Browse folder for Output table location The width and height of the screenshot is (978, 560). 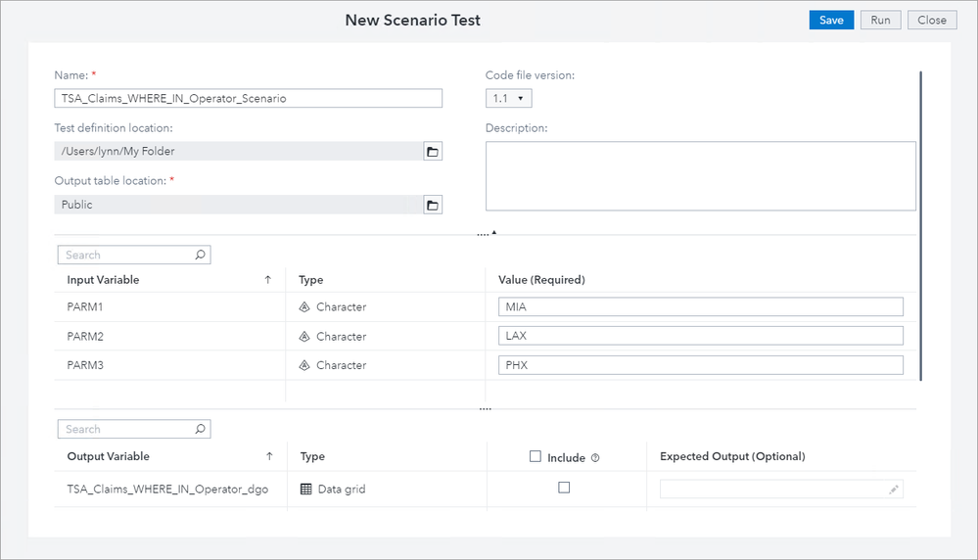click(433, 205)
